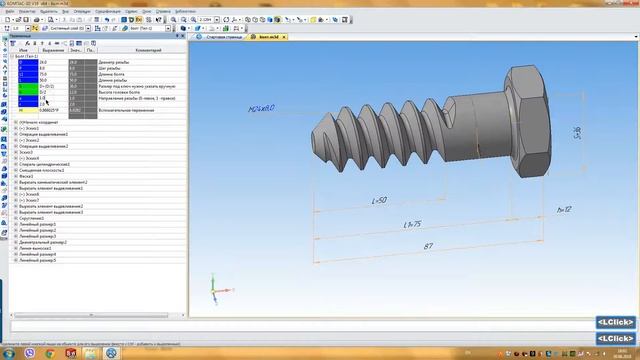Click first icon in Variables panel toolbar
The image size is (640, 360).
(x=13, y=43)
